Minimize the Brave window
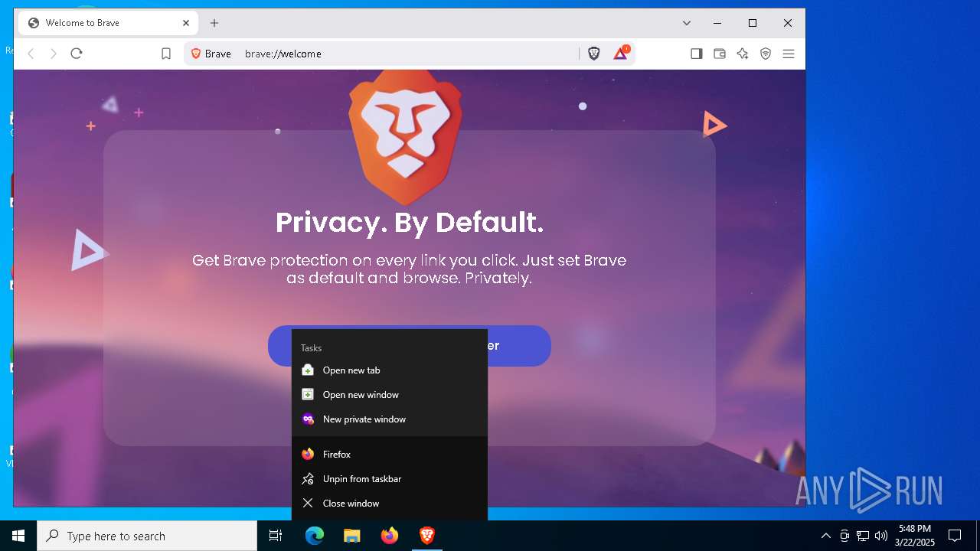The height and width of the screenshot is (551, 980). 717,23
